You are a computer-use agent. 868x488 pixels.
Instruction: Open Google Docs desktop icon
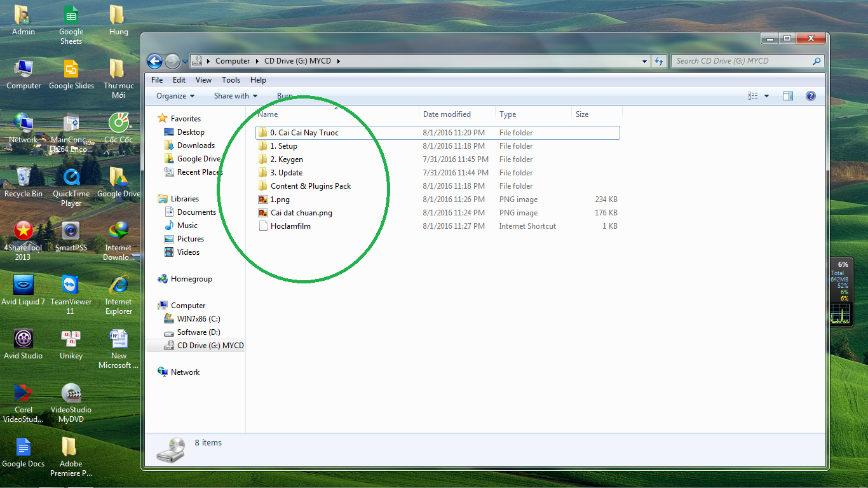pyautogui.click(x=24, y=452)
